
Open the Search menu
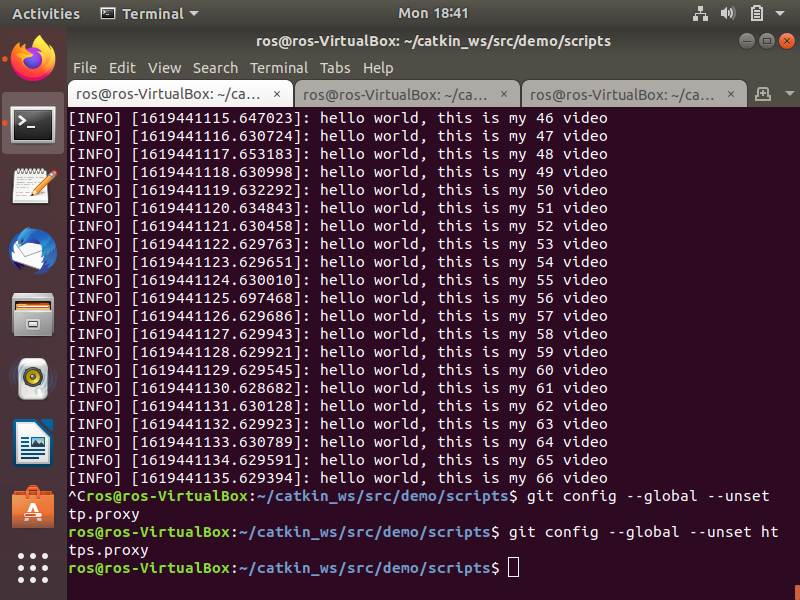(x=215, y=68)
